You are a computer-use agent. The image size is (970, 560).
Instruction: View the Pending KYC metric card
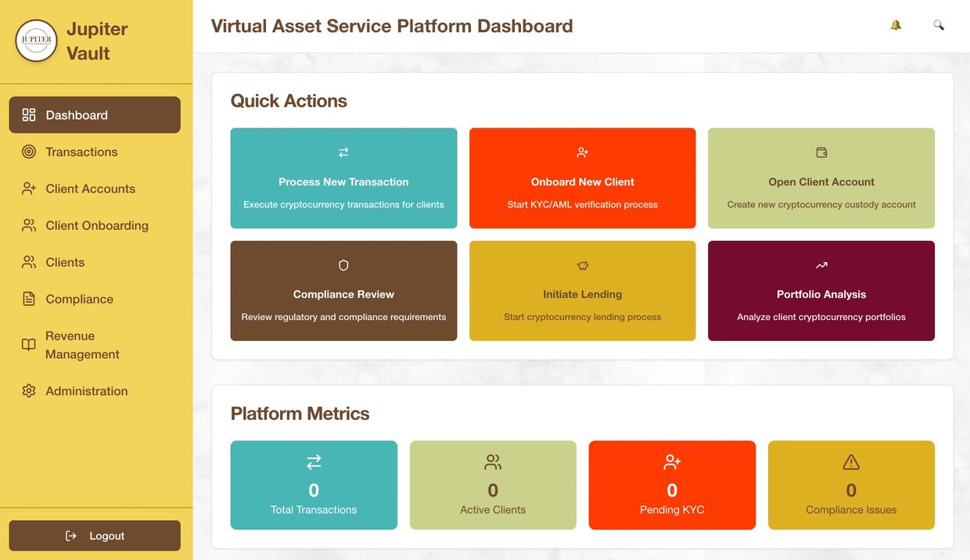click(x=672, y=485)
